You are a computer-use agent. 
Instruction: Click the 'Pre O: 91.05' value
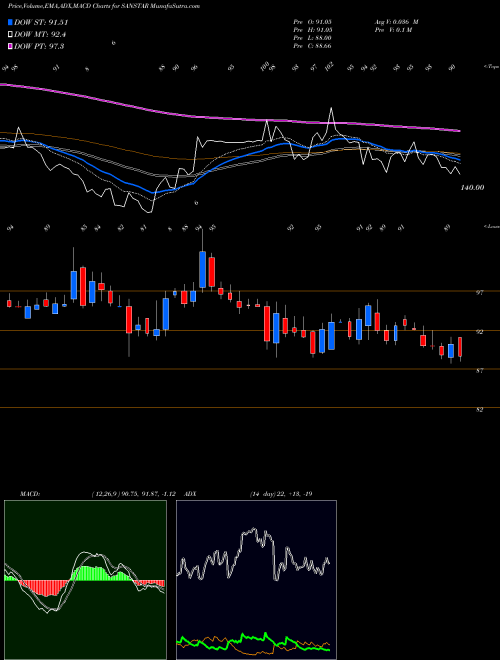pos(312,22)
